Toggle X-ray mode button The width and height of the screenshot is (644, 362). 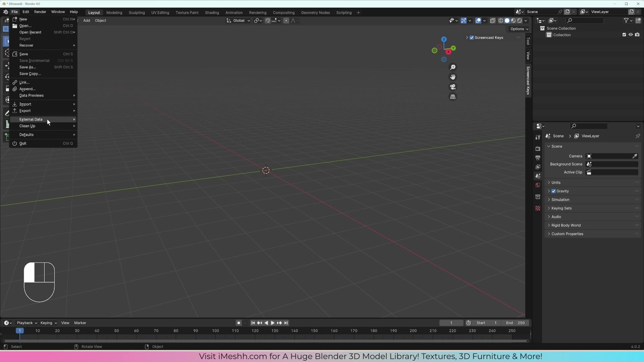pyautogui.click(x=492, y=20)
